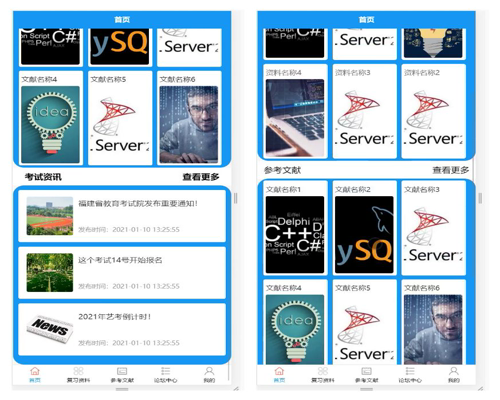The image size is (500, 400).
Task: Open news item 福建省教育考试院发布重要通知
Action: (x=122, y=216)
